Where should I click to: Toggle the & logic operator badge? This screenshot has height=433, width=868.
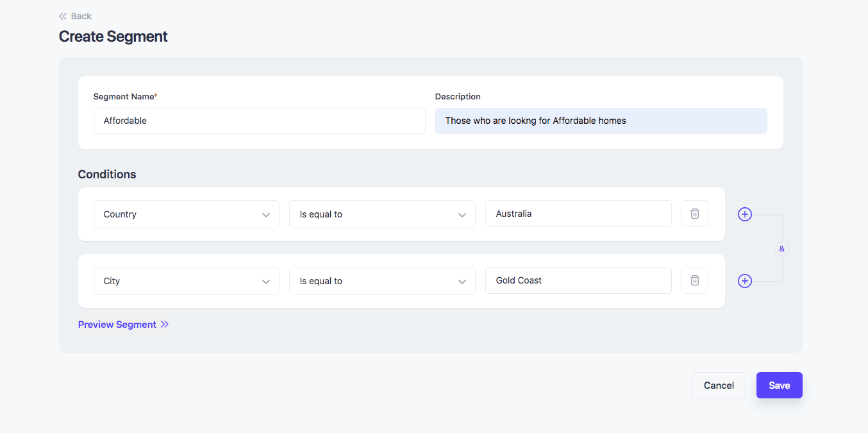click(x=781, y=248)
